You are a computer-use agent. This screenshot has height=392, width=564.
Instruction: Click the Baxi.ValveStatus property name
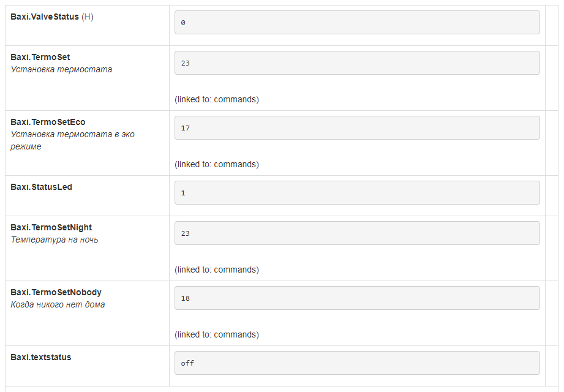point(45,17)
